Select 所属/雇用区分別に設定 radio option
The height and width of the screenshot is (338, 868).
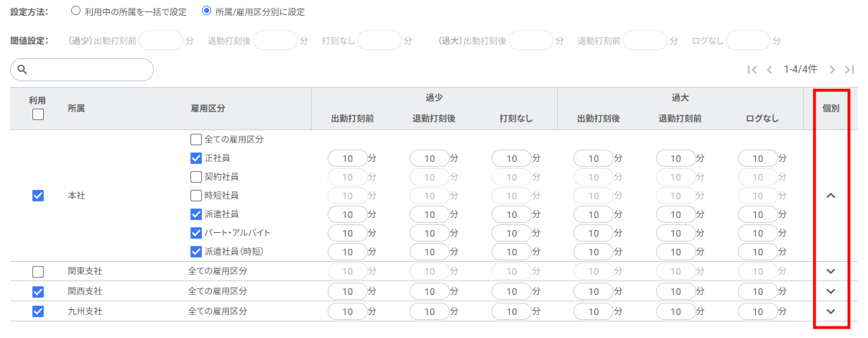tap(207, 12)
